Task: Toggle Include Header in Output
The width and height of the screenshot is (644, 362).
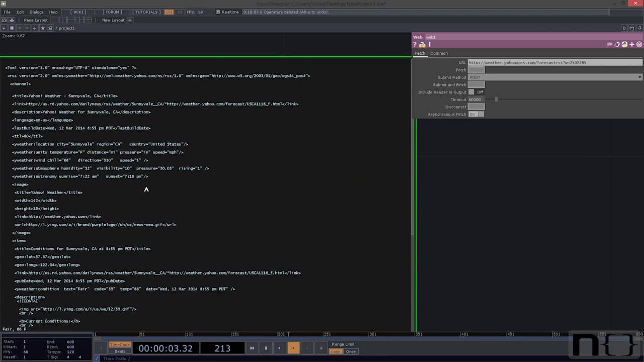Action: point(471,92)
